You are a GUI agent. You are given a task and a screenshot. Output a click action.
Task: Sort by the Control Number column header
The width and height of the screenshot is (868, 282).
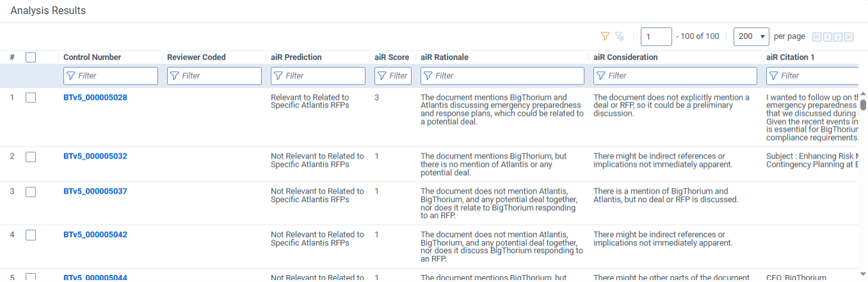coord(92,58)
